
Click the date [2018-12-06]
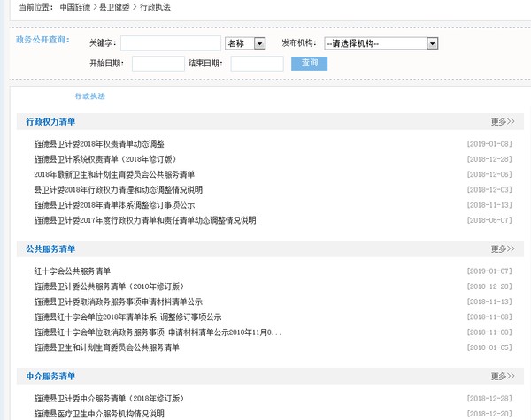click(489, 174)
